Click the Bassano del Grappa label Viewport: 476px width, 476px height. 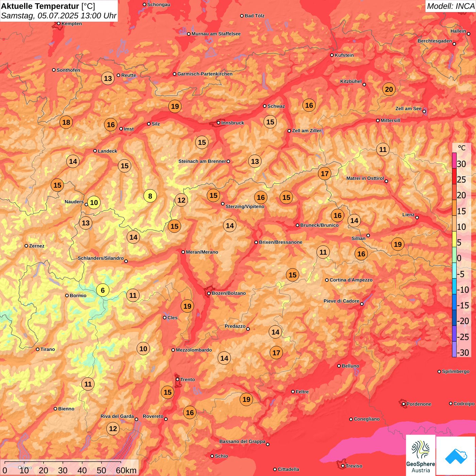coord(242,441)
